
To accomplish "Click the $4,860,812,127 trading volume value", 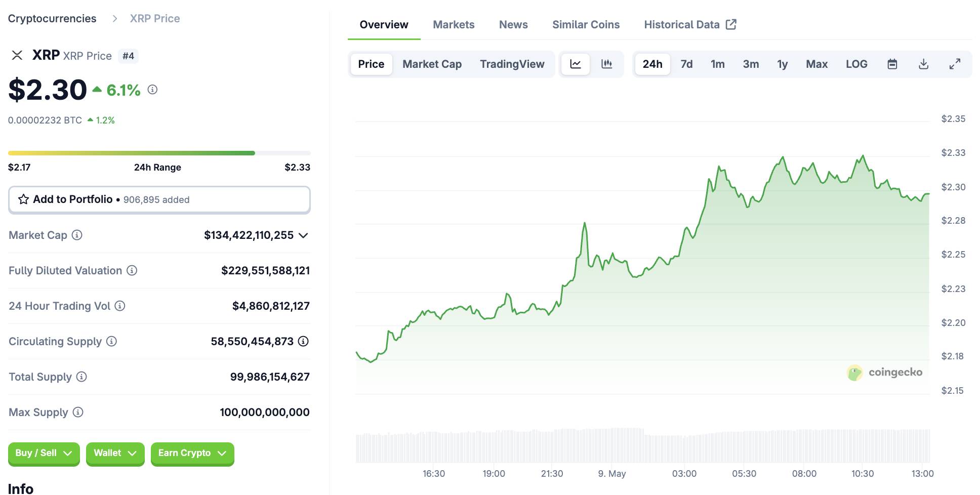I will click(271, 306).
